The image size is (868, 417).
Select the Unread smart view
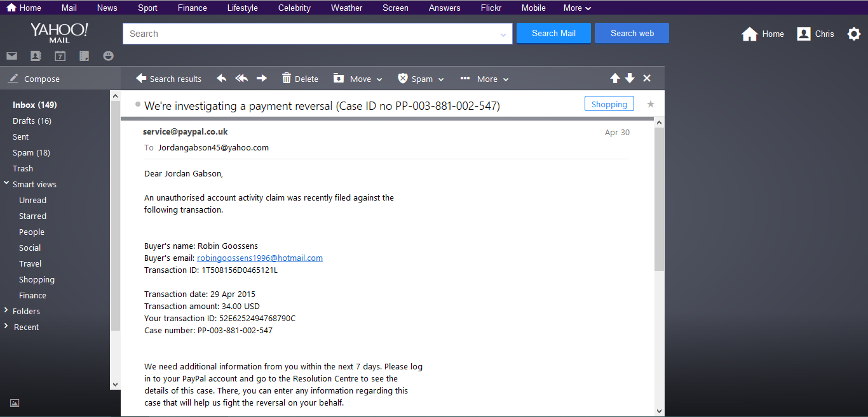pos(32,200)
